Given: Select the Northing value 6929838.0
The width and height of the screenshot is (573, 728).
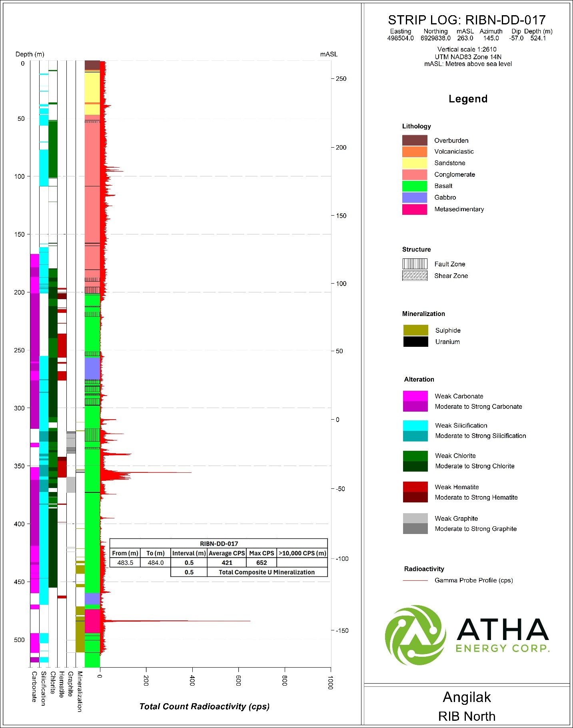Looking at the screenshot, I should tap(435, 38).
